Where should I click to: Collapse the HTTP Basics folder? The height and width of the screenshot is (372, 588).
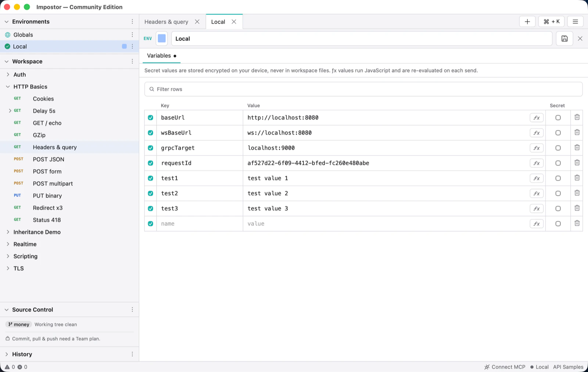click(8, 87)
